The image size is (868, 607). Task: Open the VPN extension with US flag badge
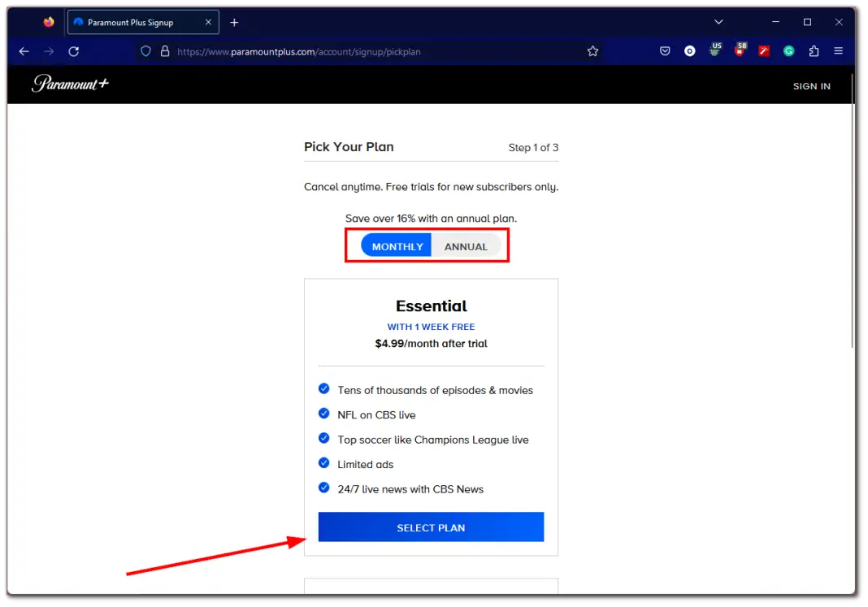[x=714, y=50]
